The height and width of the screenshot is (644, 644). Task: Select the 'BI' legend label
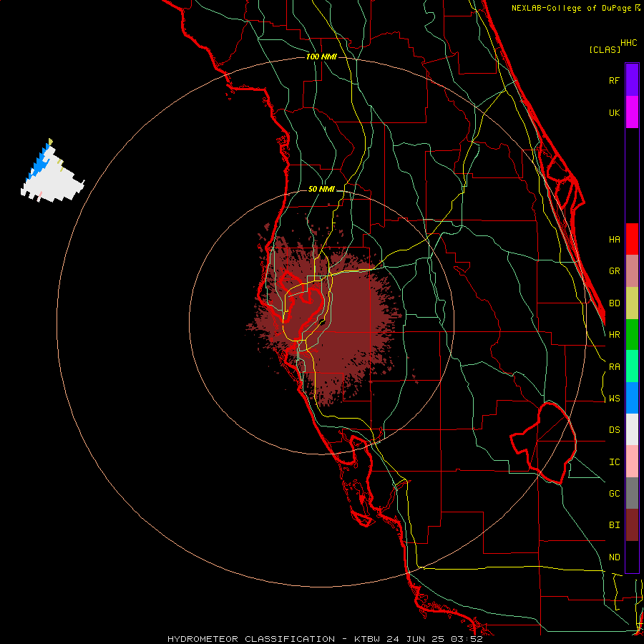click(615, 525)
